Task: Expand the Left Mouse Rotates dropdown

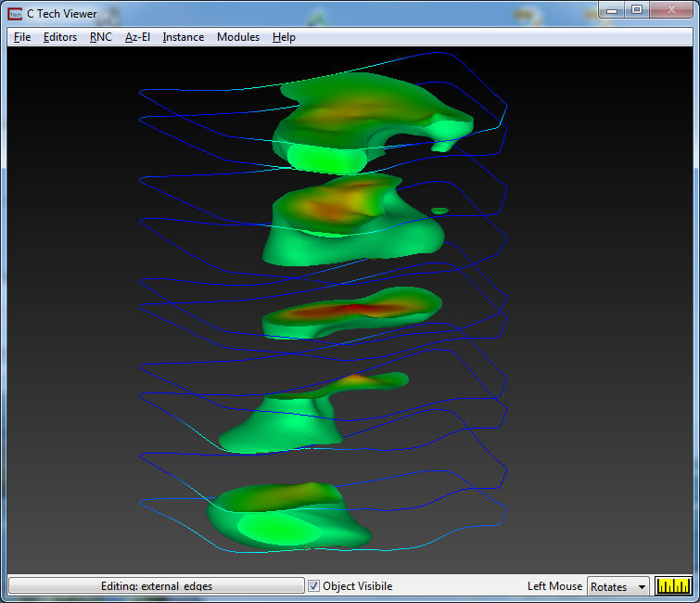Action: [x=617, y=586]
